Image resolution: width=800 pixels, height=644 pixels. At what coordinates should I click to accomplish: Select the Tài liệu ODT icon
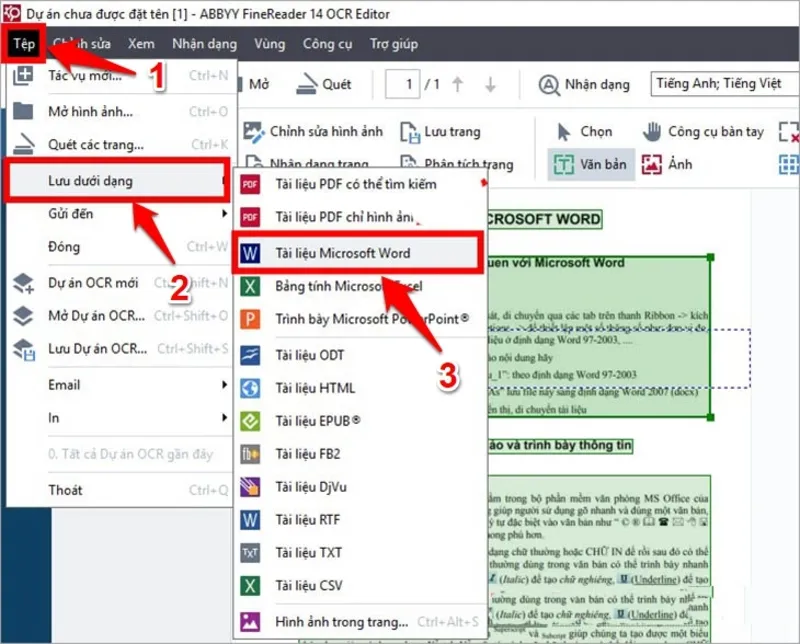(x=250, y=355)
